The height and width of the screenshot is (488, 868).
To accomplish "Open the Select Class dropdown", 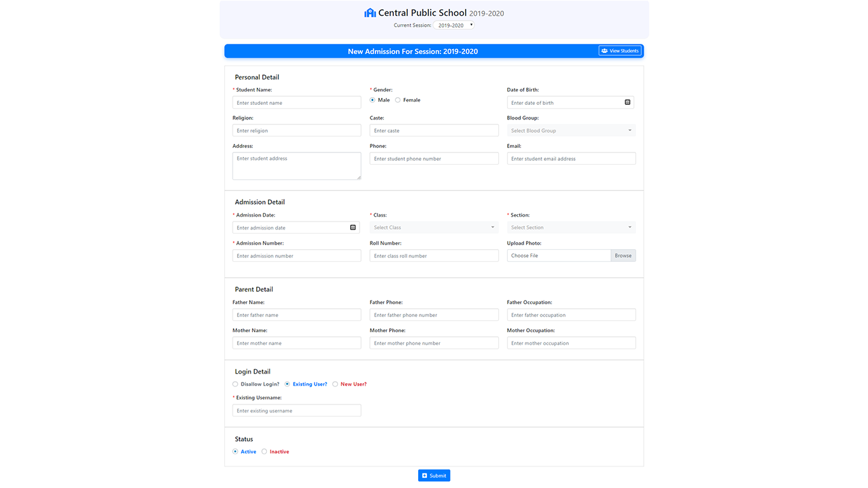I will point(433,227).
